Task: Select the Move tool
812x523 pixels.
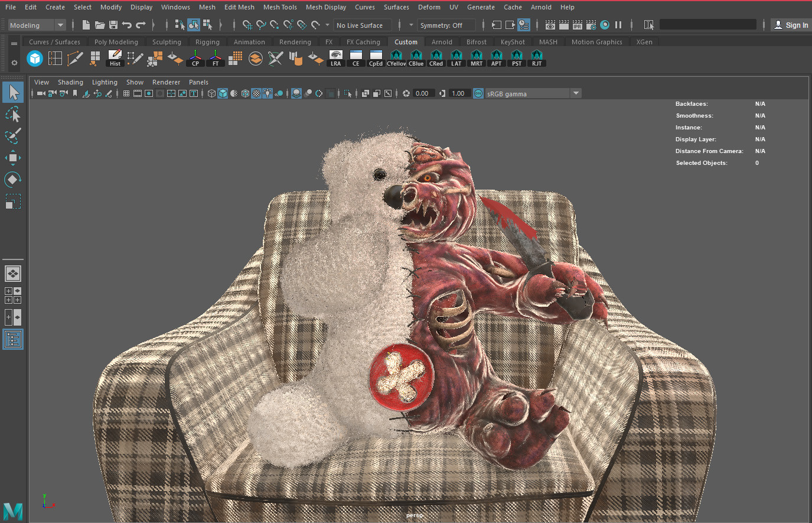Action: 12,157
